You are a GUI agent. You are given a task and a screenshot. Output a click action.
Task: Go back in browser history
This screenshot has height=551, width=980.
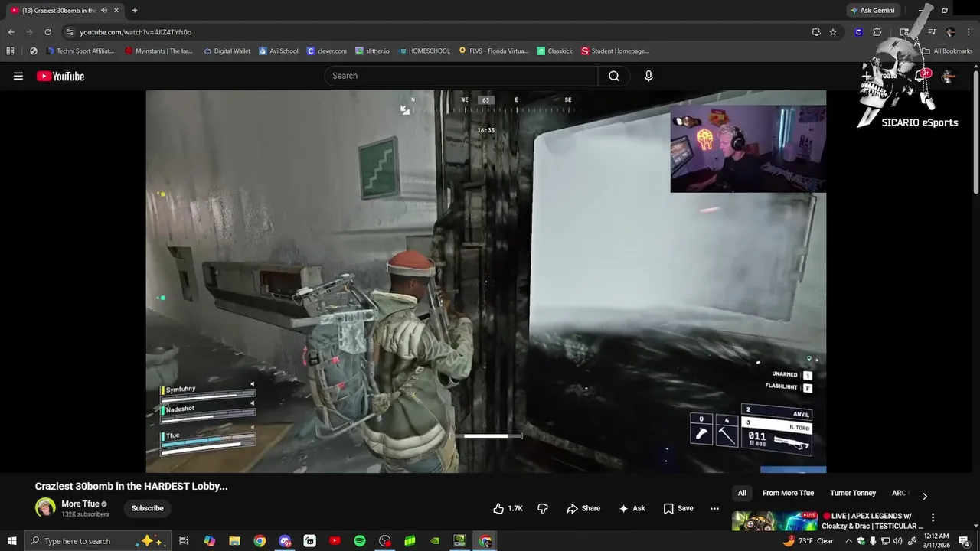(11, 32)
